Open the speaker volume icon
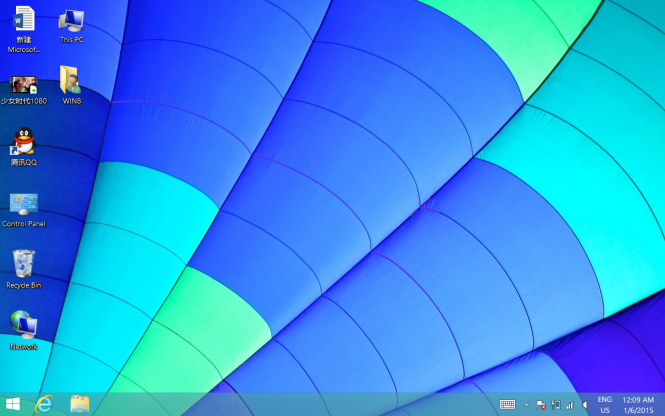 [585, 405]
